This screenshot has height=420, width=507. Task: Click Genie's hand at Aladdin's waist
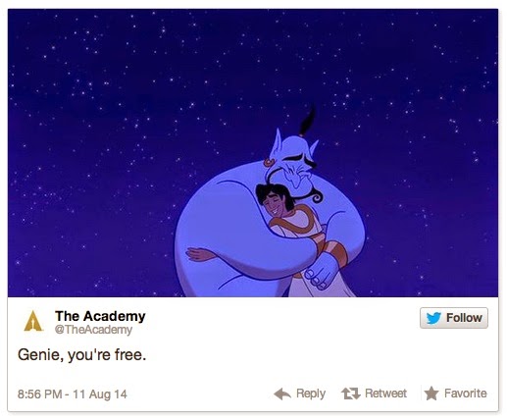tap(322, 271)
